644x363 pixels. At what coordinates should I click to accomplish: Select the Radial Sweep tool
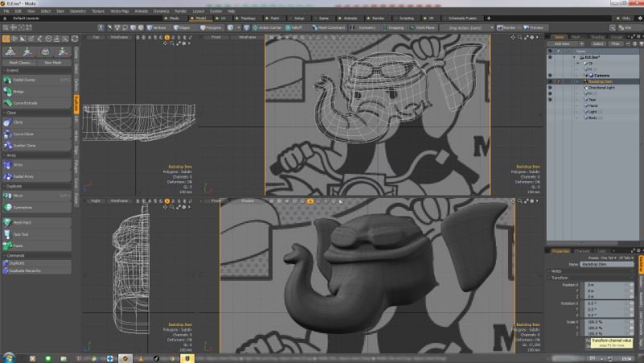click(x=36, y=80)
